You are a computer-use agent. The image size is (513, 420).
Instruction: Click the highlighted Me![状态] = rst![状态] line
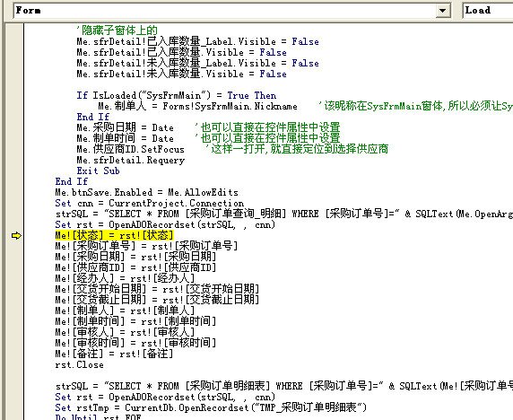click(114, 235)
